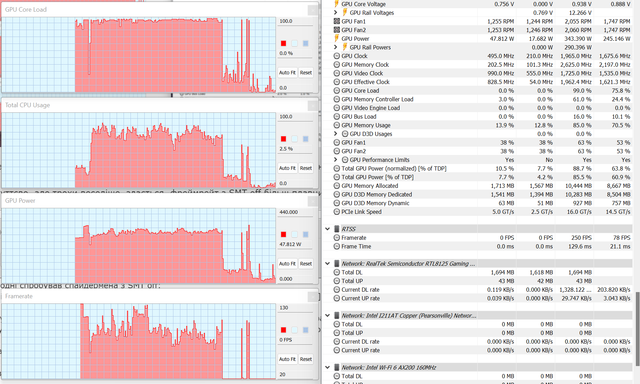640x384 pixels.
Task: Click Auto Fit in Framerate graph
Action: tap(287, 359)
